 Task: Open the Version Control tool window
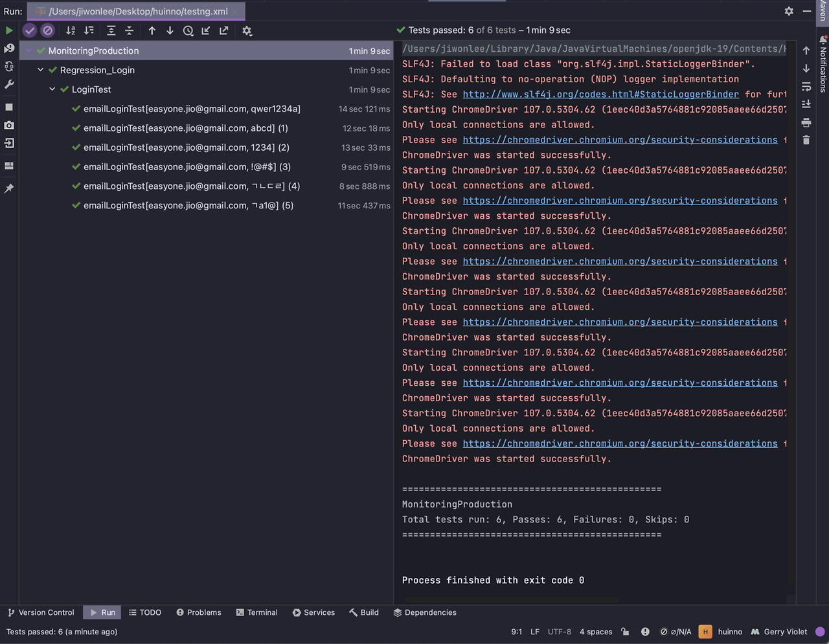pos(40,612)
